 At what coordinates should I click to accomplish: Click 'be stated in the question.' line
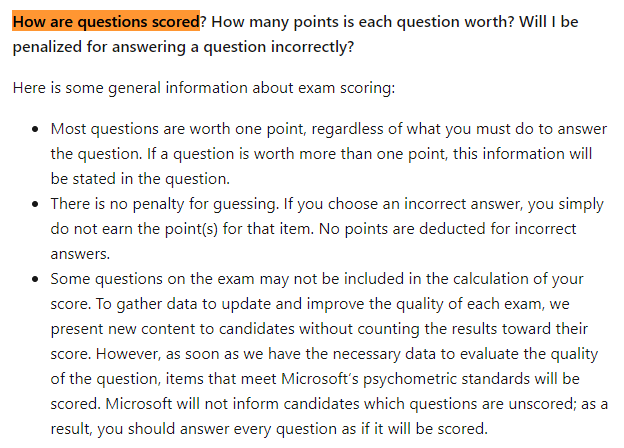click(140, 179)
